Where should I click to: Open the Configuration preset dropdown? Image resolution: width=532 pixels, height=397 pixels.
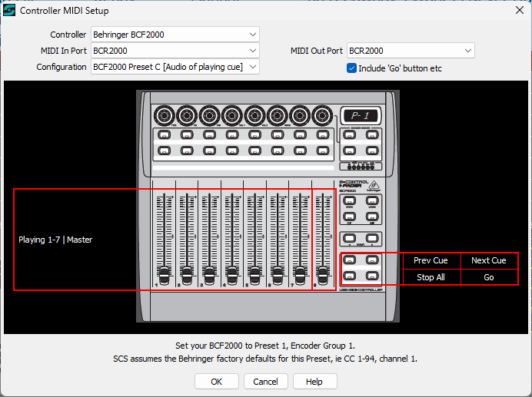tap(175, 67)
